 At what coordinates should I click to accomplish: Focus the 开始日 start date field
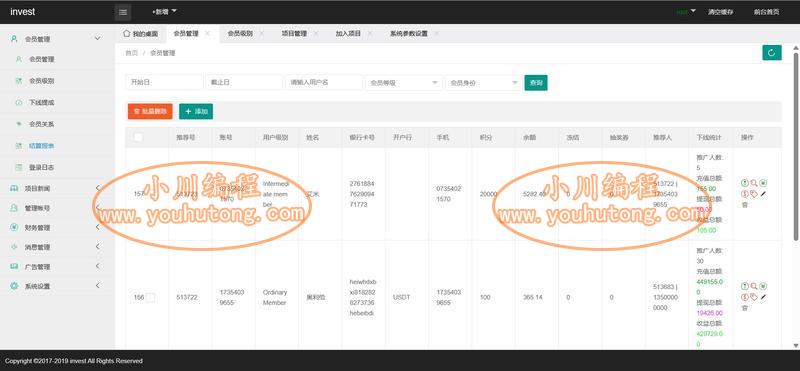(164, 82)
